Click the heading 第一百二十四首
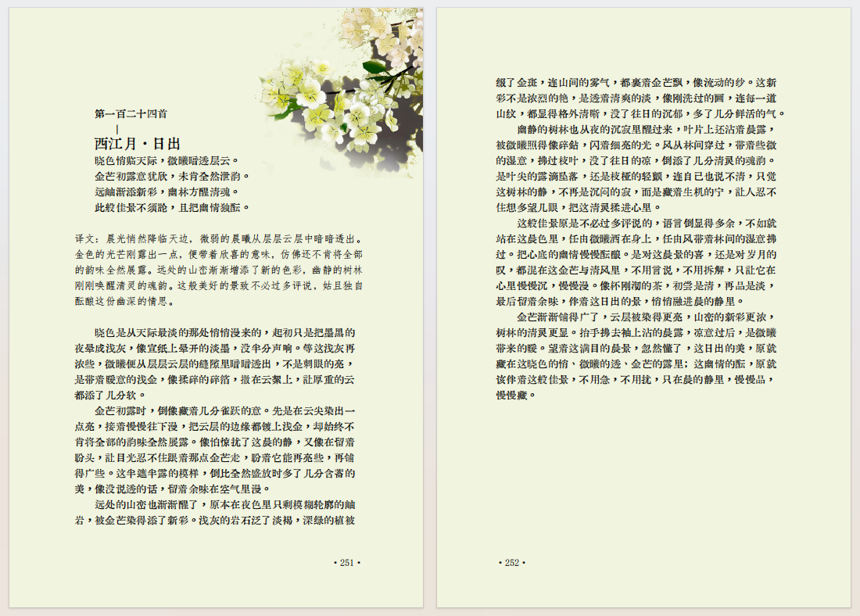Image resolution: width=860 pixels, height=616 pixels. coord(131,114)
